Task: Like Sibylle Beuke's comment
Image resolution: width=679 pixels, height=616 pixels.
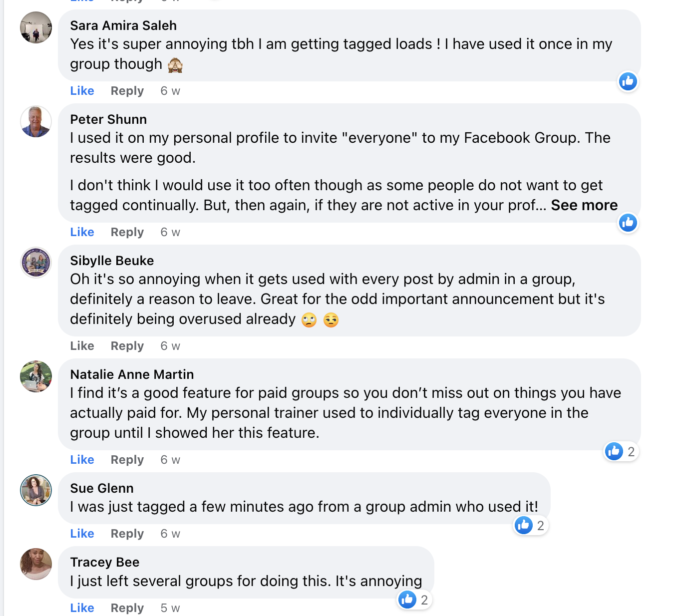Action: click(82, 346)
